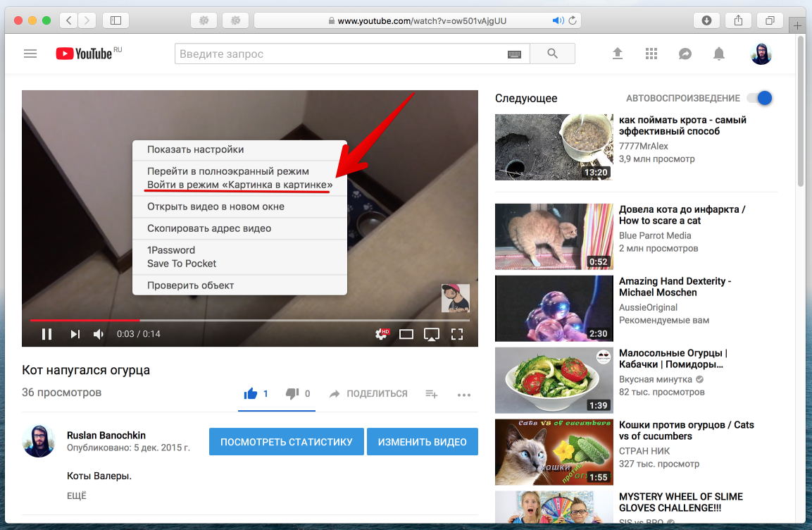
Task: Open 'MYSTERY WHEEL OF SLIME' video title
Action: tap(681, 502)
